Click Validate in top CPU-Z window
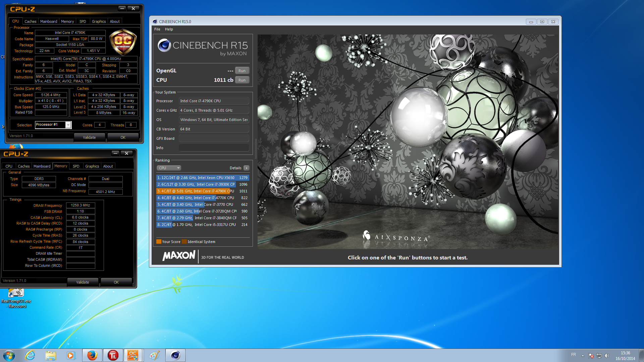This screenshot has height=362, width=644. pyautogui.click(x=89, y=137)
